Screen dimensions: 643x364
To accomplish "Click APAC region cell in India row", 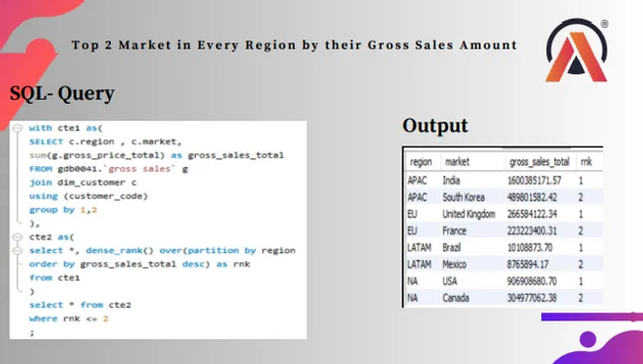I will 417,180.
